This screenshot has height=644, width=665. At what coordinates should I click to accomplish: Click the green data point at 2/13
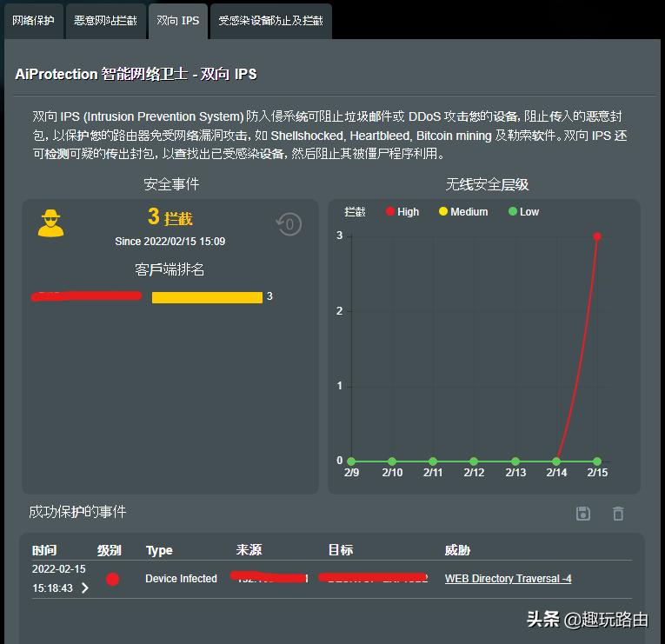pos(515,461)
